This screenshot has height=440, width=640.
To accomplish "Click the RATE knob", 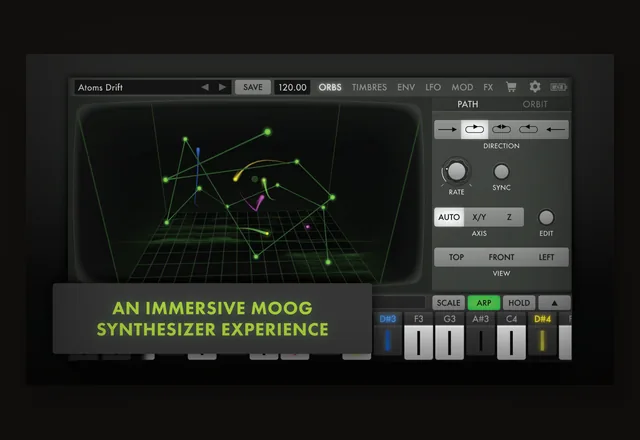I will coord(456,171).
